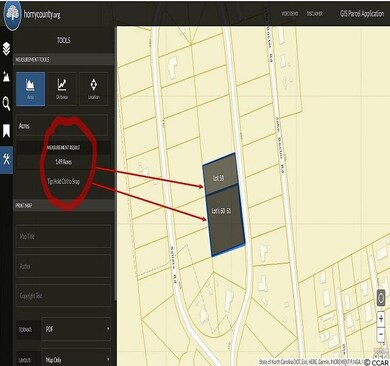Select the Distance measurement tool
Screen dimensions: 390x366
coord(62,89)
